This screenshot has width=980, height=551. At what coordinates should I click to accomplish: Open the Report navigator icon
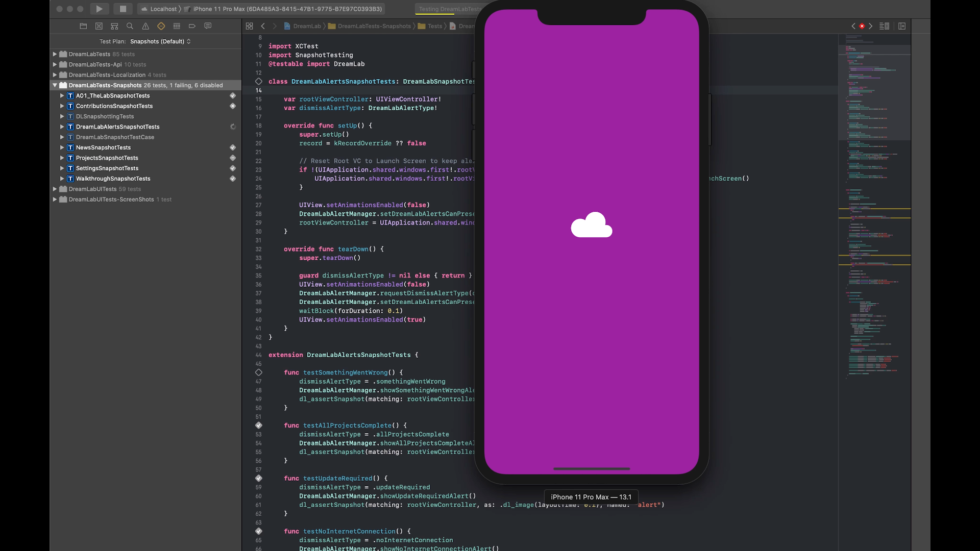click(x=208, y=26)
